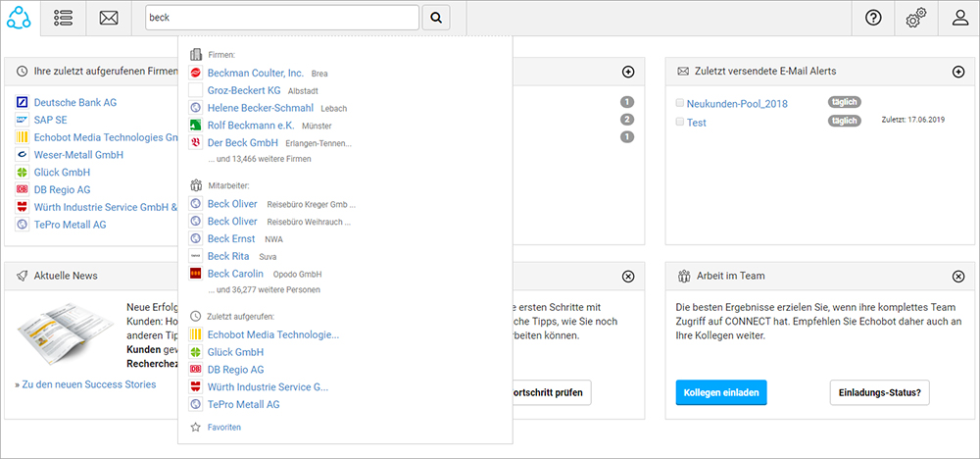Open the Zu den neuen Success Stories link
Screen dimensions: 980x459
tap(86, 384)
